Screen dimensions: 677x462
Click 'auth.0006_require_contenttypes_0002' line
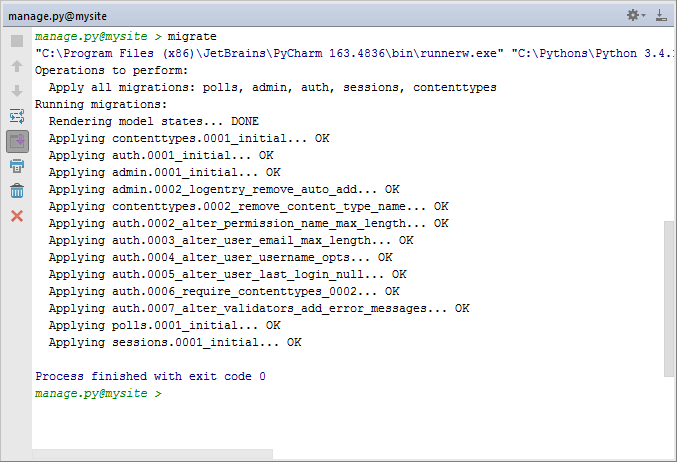(224, 291)
